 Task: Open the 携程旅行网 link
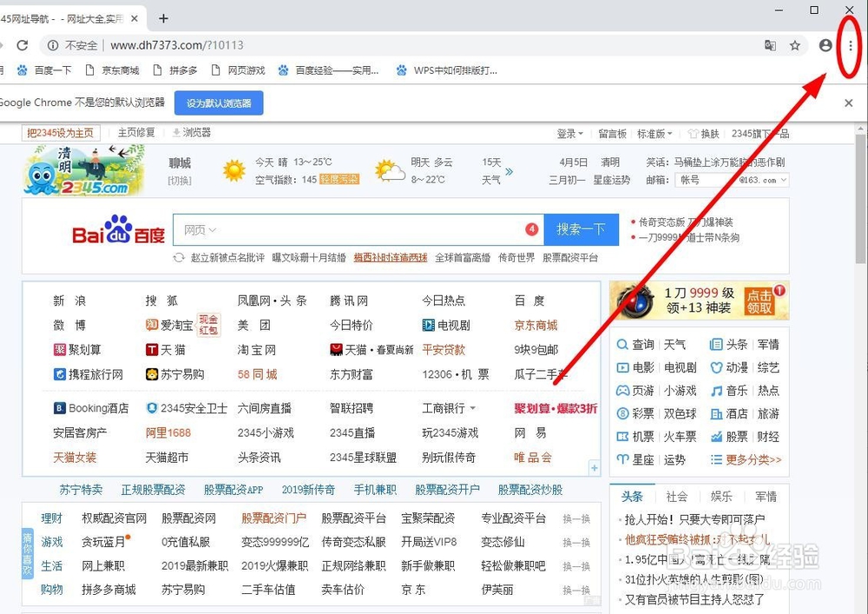88,374
